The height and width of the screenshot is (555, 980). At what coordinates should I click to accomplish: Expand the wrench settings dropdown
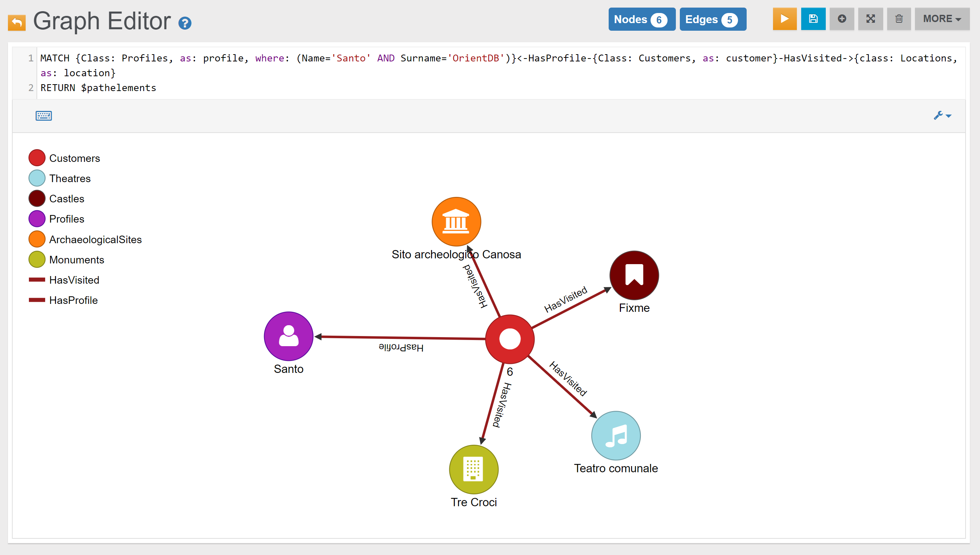point(942,116)
